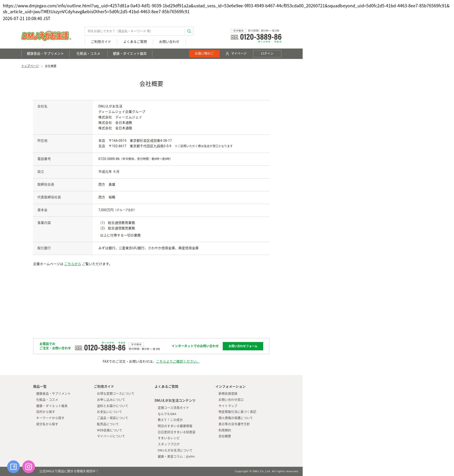
Task: Open なんでもQ&A link
Action: 167,414
